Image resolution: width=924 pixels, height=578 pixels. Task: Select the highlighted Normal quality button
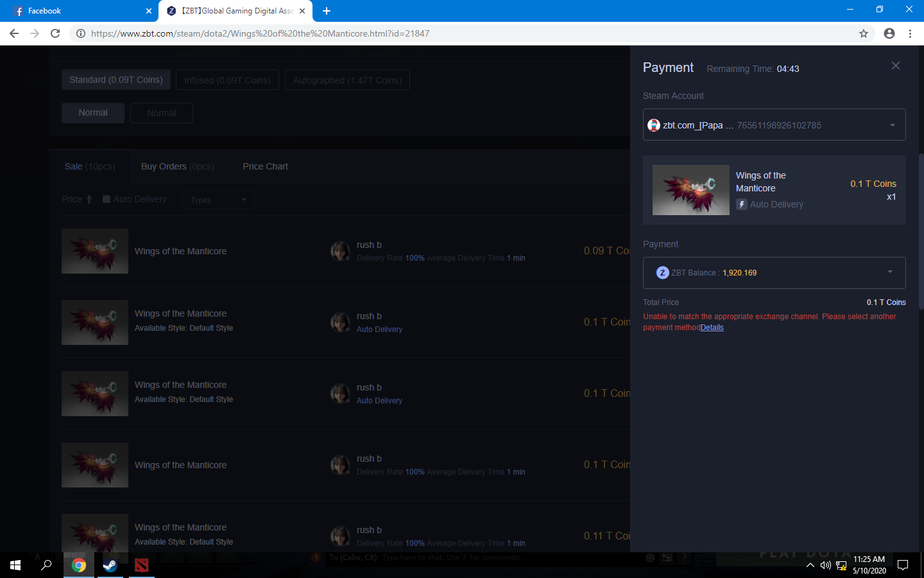[93, 112]
